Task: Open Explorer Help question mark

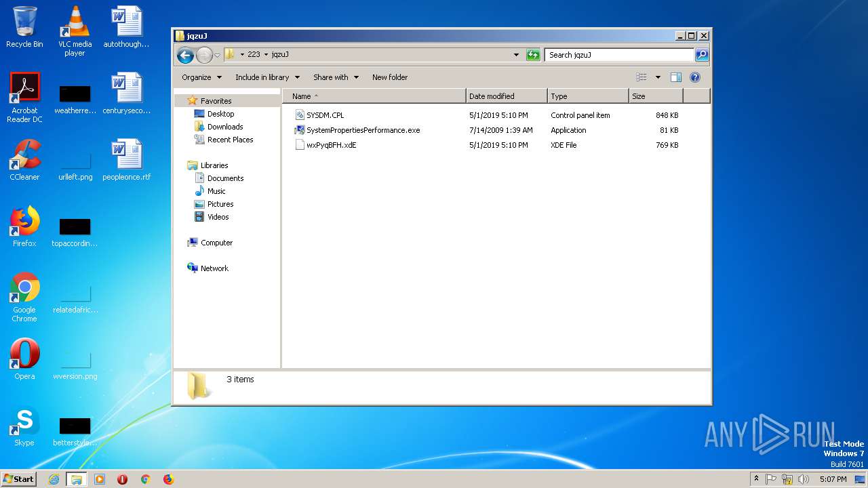Action: [695, 77]
